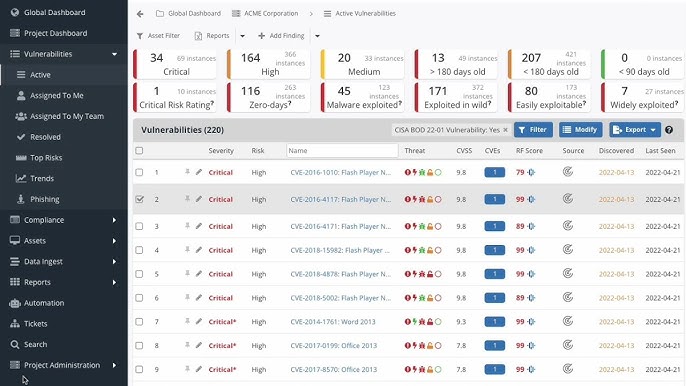Click the blue Filter button
This screenshot has width=686, height=386.
(x=533, y=130)
